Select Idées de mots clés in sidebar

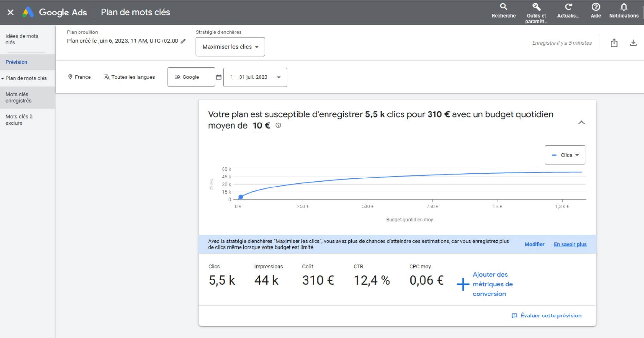click(22, 39)
